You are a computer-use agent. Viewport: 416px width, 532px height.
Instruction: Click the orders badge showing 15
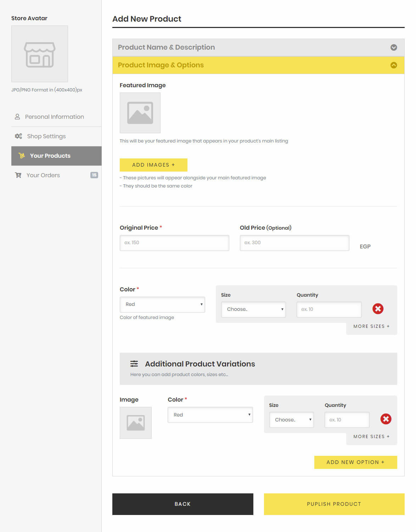[94, 175]
